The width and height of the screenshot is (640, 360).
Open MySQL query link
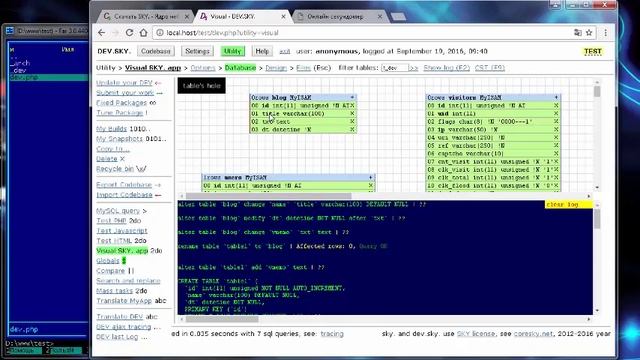click(118, 211)
